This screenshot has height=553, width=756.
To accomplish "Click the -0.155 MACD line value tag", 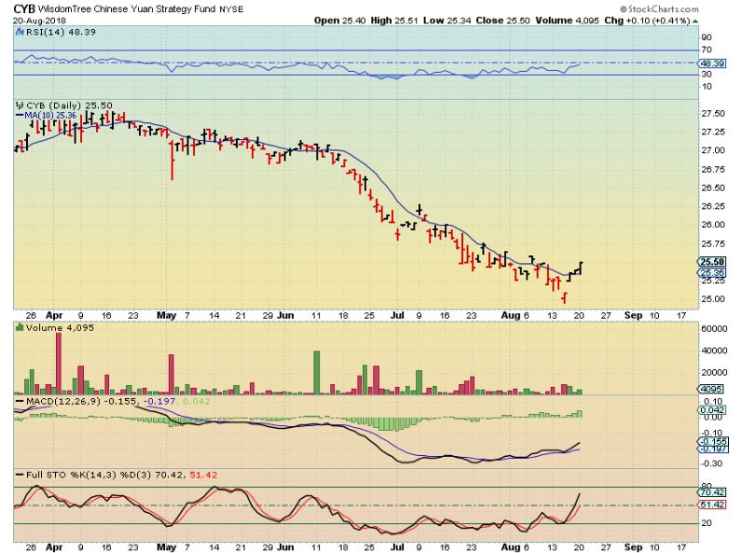I will (x=713, y=442).
